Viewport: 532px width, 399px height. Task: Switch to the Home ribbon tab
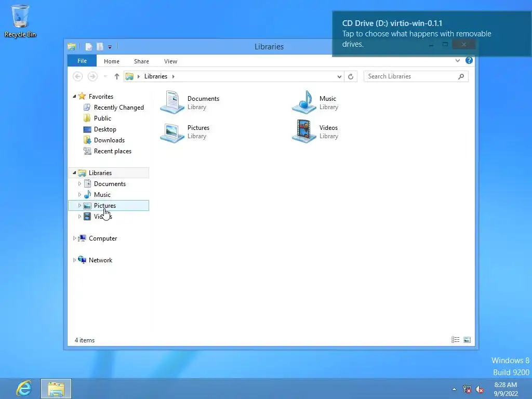[112, 61]
